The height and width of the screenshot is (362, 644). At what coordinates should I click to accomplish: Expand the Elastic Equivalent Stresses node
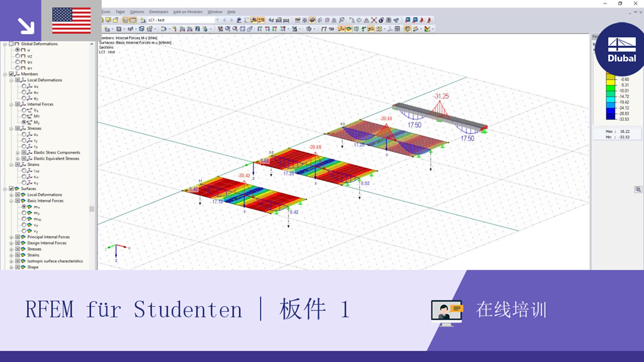(18, 158)
